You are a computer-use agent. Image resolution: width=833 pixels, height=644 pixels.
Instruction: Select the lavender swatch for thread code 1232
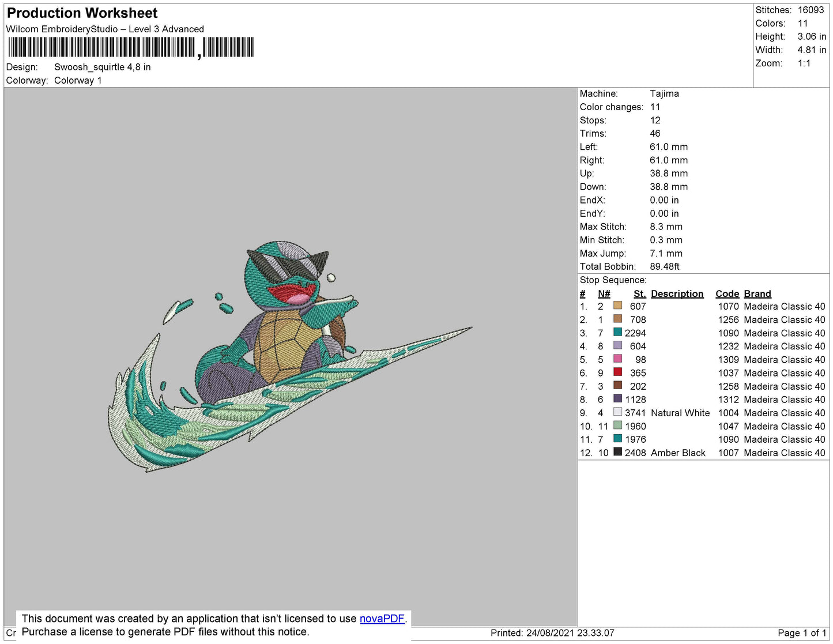(x=617, y=346)
